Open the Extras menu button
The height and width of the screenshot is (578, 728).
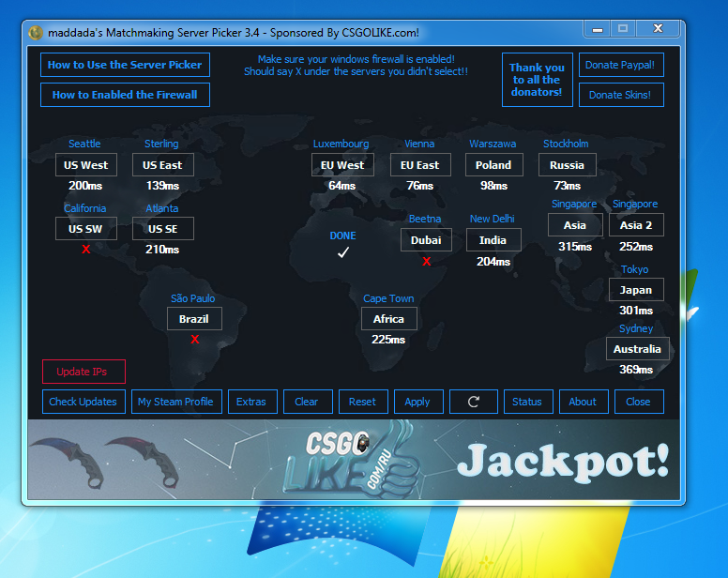click(251, 402)
